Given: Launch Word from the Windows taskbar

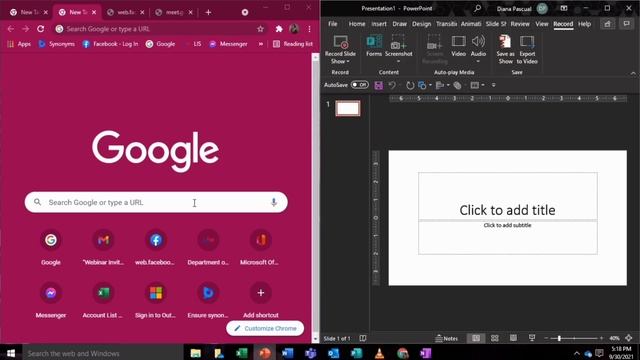Looking at the screenshot, I should [287, 353].
